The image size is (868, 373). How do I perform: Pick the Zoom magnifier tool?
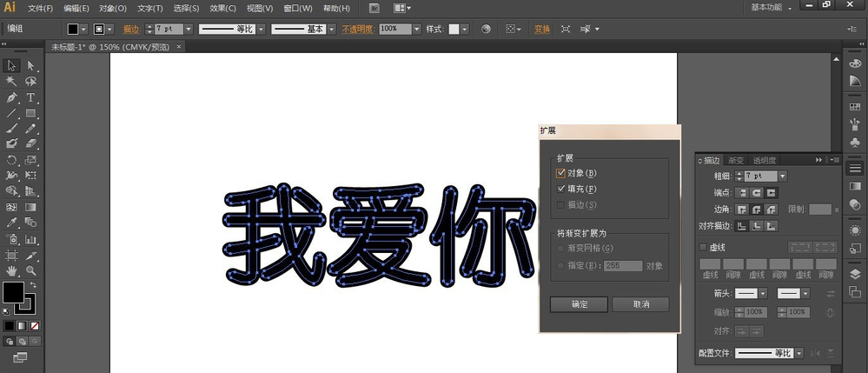coord(31,271)
